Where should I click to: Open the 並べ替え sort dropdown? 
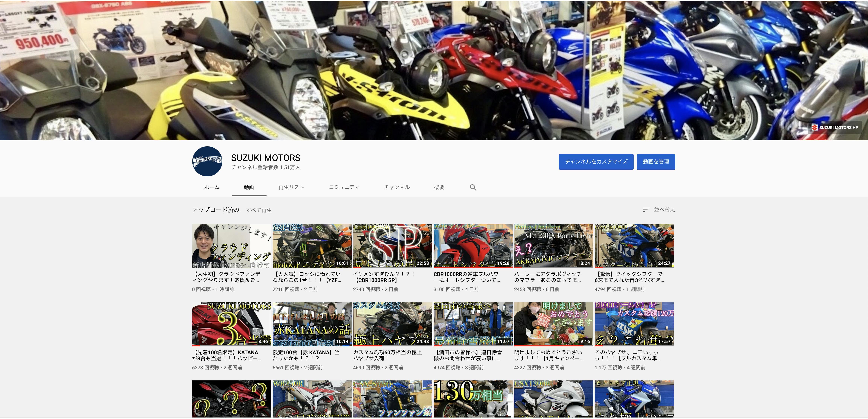(x=658, y=210)
